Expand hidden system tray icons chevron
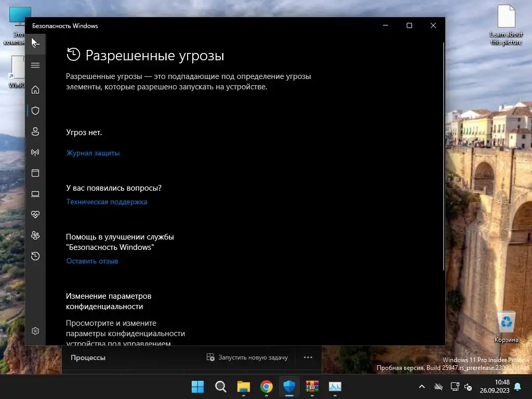The width and height of the screenshot is (532, 399). click(x=422, y=387)
